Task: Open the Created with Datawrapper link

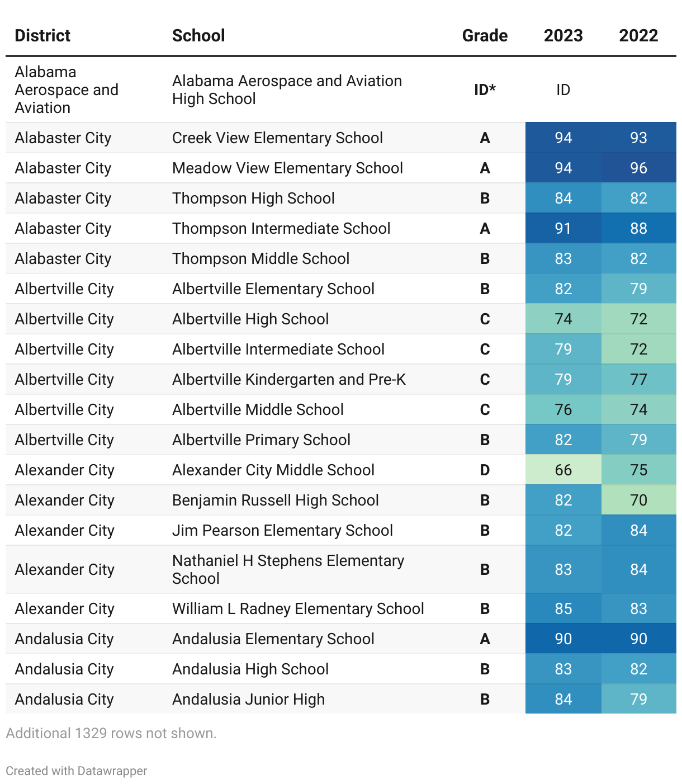Action: [77, 771]
